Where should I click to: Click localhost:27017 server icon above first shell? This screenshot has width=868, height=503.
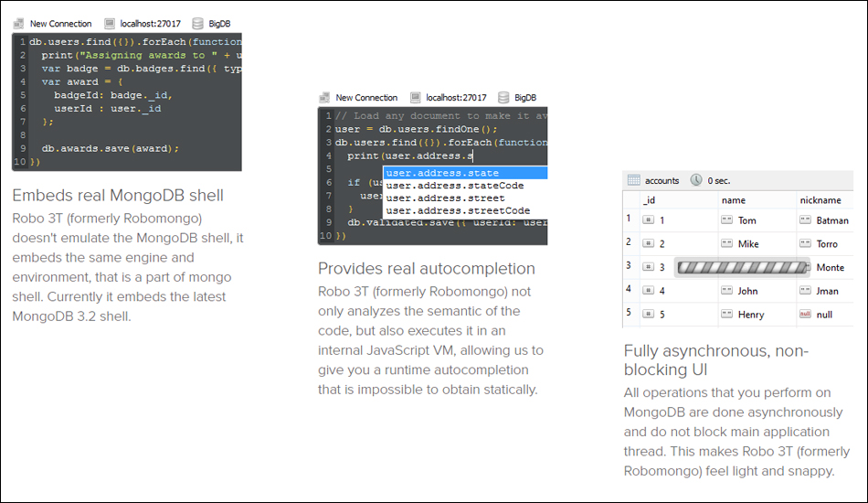point(110,23)
